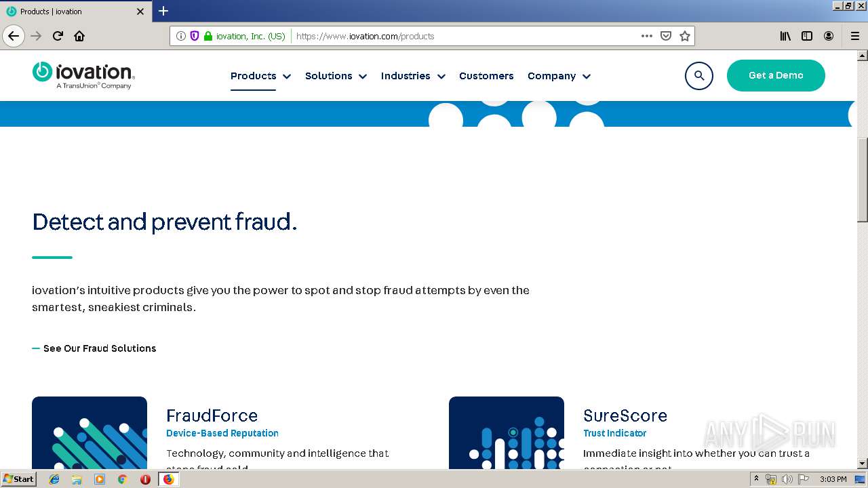The width and height of the screenshot is (868, 488).
Task: Click the Detect and prevent fraud heading
Action: [x=165, y=222]
